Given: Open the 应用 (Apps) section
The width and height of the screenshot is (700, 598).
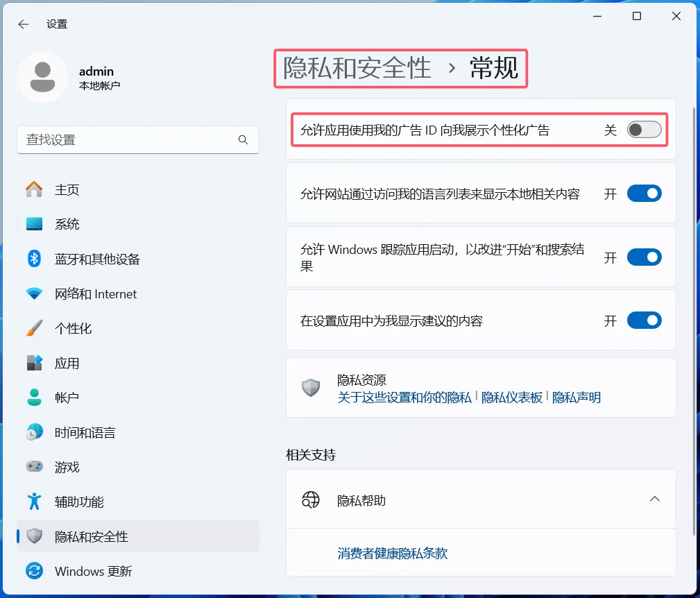Looking at the screenshot, I should pyautogui.click(x=67, y=363).
